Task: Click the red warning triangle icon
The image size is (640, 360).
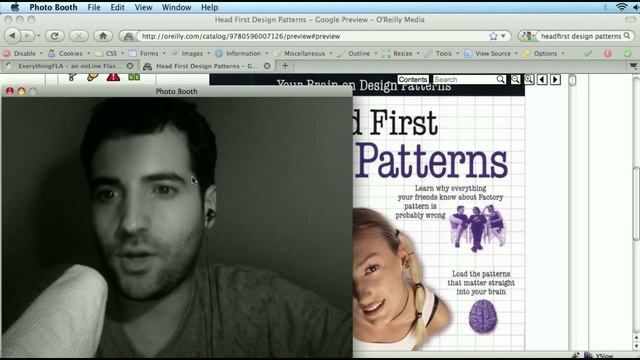Action: [113, 77]
